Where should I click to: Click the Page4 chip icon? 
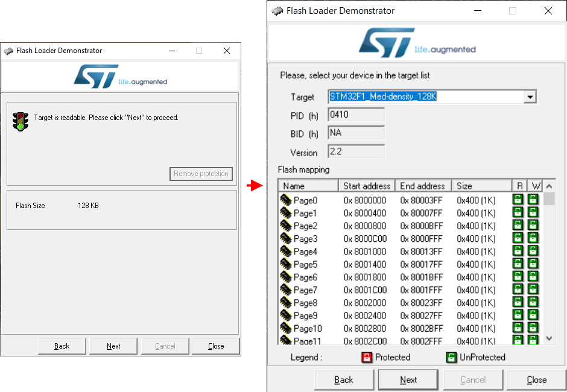(x=286, y=251)
